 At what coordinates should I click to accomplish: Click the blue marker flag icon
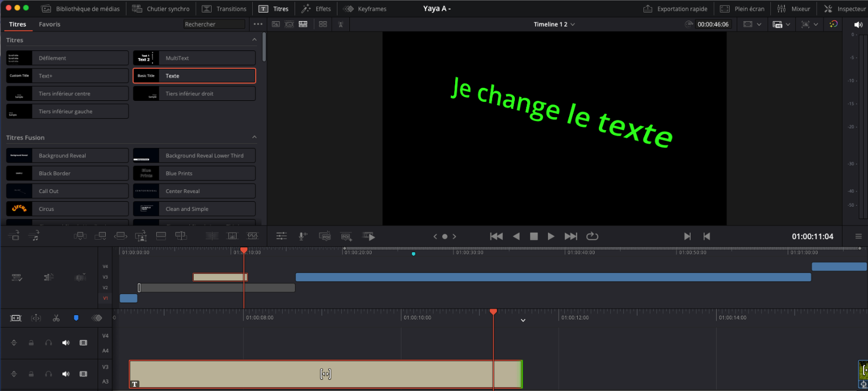pyautogui.click(x=76, y=318)
